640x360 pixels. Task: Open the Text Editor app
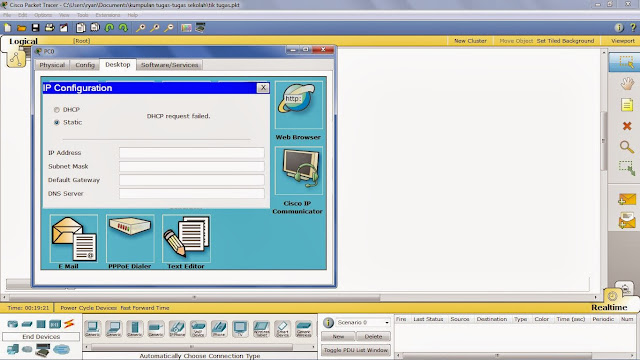pos(186,238)
